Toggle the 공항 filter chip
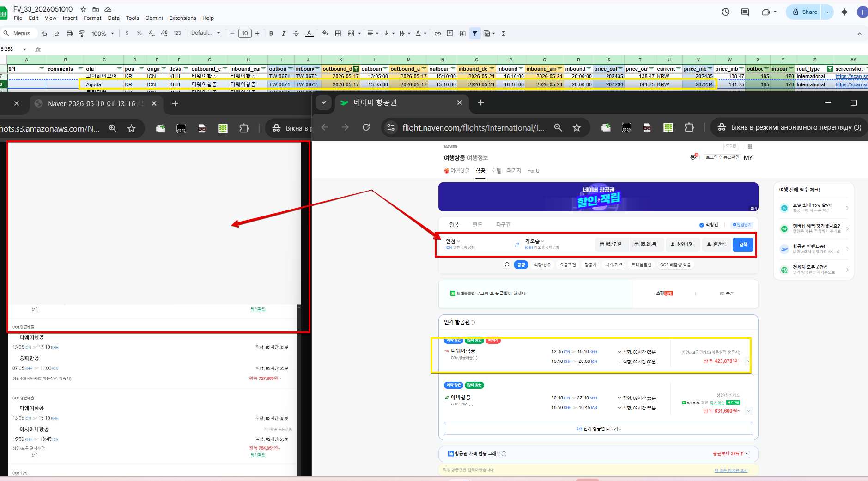The image size is (868, 481). (x=521, y=265)
